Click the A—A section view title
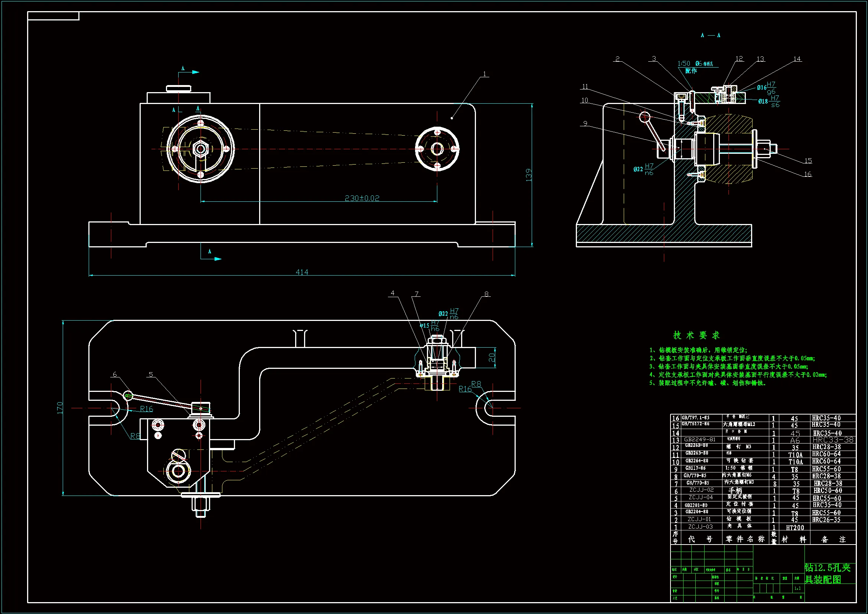Screen dimensions: 868x614 [710, 35]
